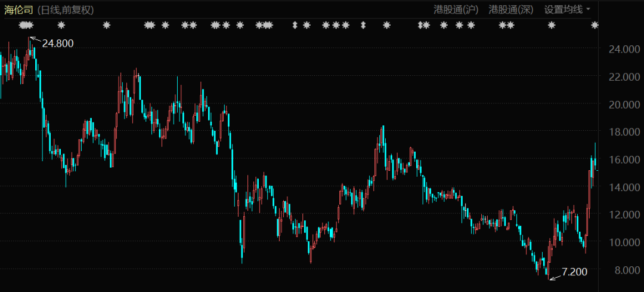
Task: Select the 港股通(沪) tab
Action: click(x=457, y=10)
